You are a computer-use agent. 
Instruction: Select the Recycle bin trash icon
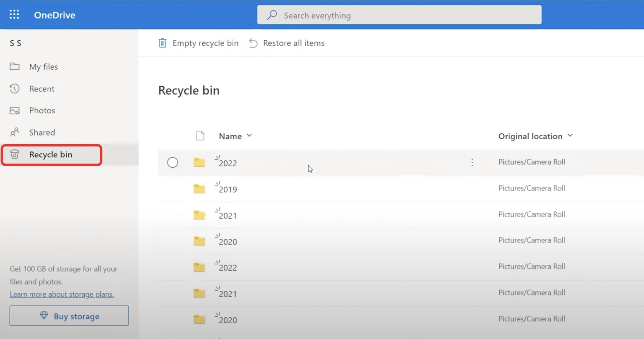[15, 154]
